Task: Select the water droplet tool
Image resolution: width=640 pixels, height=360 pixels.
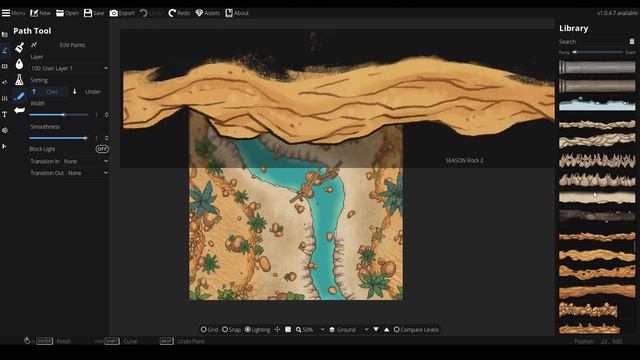Action: click(x=19, y=64)
